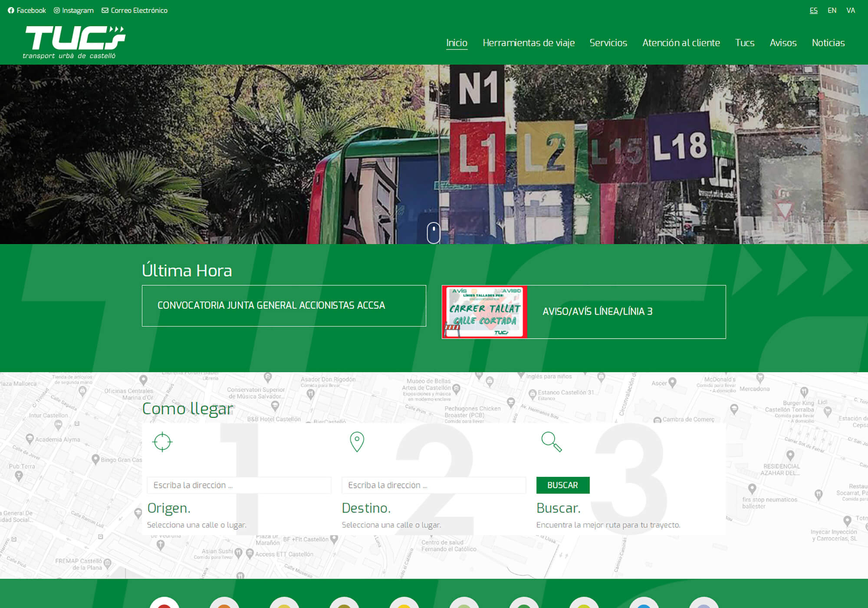
Task: Expand Atención al cliente menu
Action: [x=681, y=43]
